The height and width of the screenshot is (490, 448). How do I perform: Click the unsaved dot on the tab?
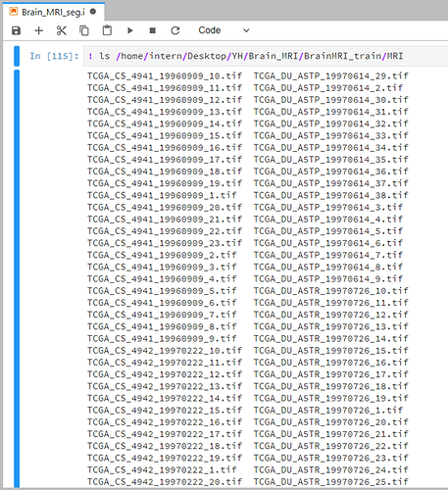tap(93, 12)
